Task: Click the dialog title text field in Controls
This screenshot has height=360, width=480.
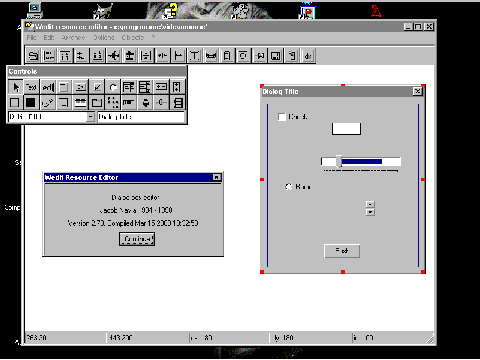Action: point(141,117)
